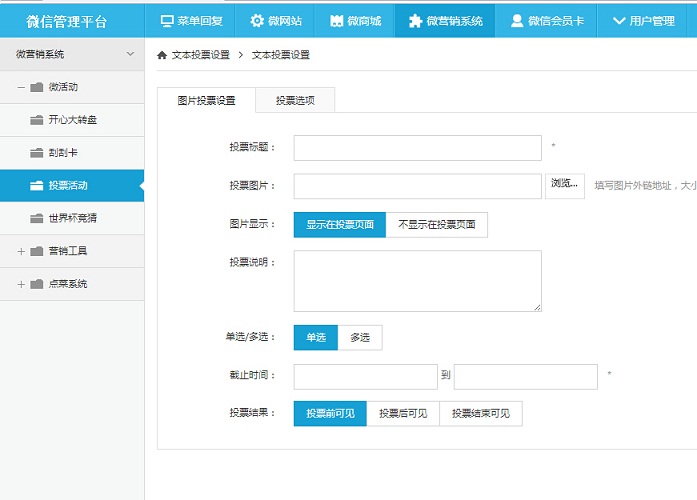Open the 微网站 top menu

(275, 21)
